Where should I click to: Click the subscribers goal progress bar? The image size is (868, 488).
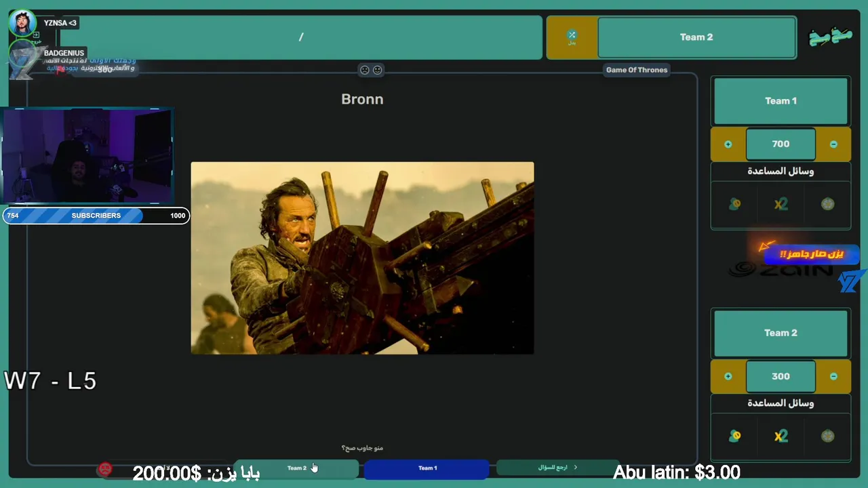tap(96, 216)
